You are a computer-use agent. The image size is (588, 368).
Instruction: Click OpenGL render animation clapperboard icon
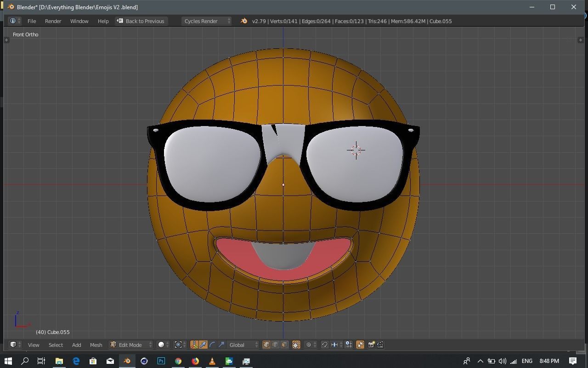tap(380, 345)
